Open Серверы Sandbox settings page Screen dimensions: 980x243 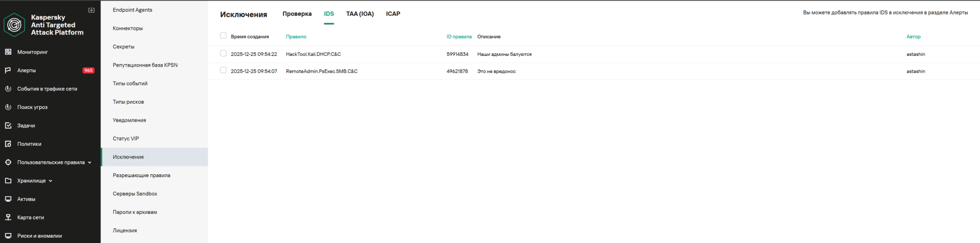135,193
